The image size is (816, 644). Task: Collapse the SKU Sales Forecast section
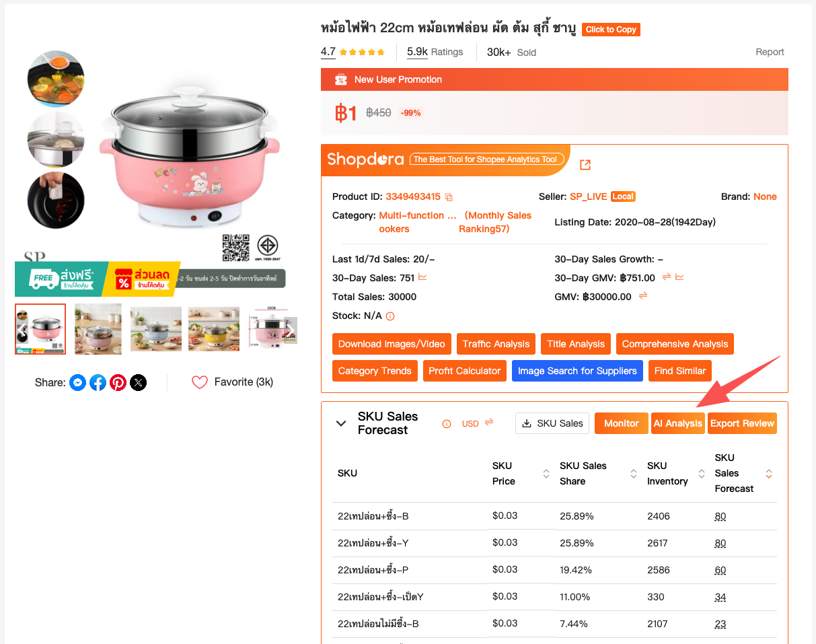coord(341,423)
